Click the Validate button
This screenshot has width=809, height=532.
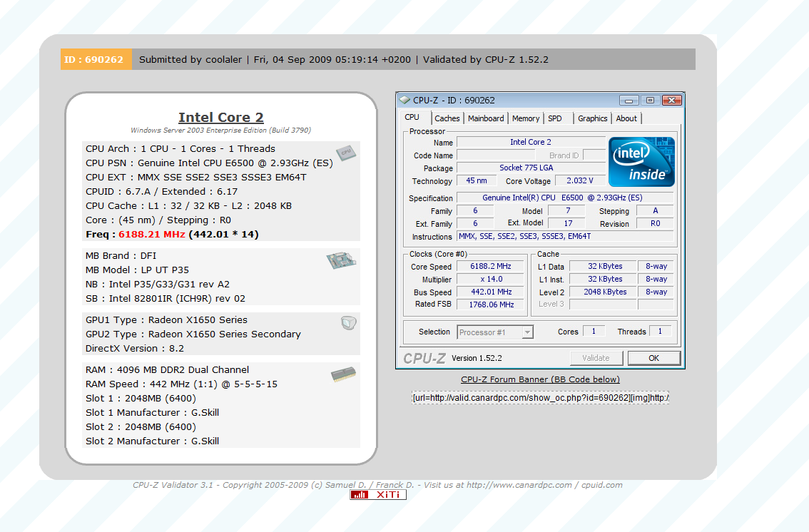pyautogui.click(x=596, y=358)
